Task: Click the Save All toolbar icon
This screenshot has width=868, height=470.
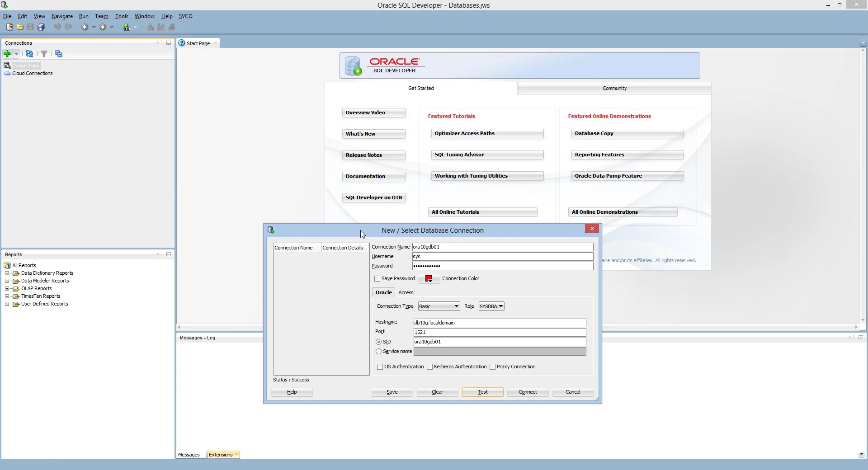Action: tap(41, 27)
